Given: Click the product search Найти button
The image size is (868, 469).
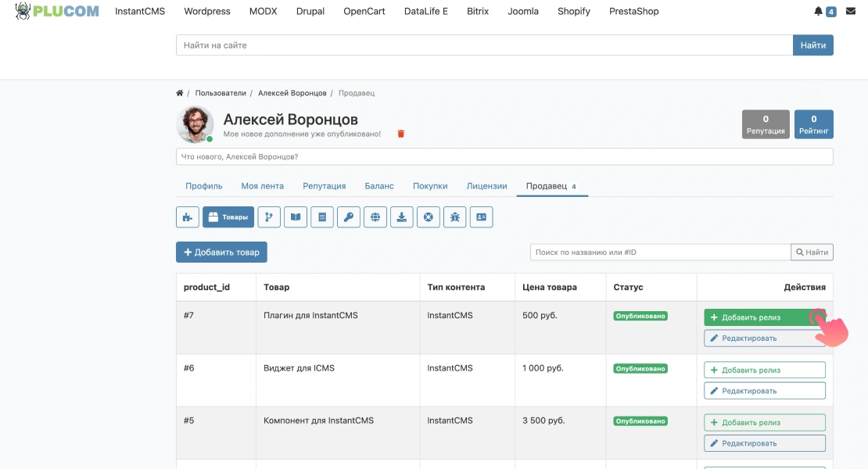Looking at the screenshot, I should coord(812,252).
